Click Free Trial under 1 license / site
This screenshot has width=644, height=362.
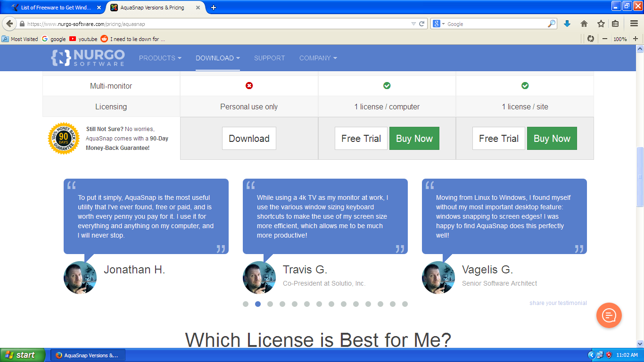pos(499,139)
